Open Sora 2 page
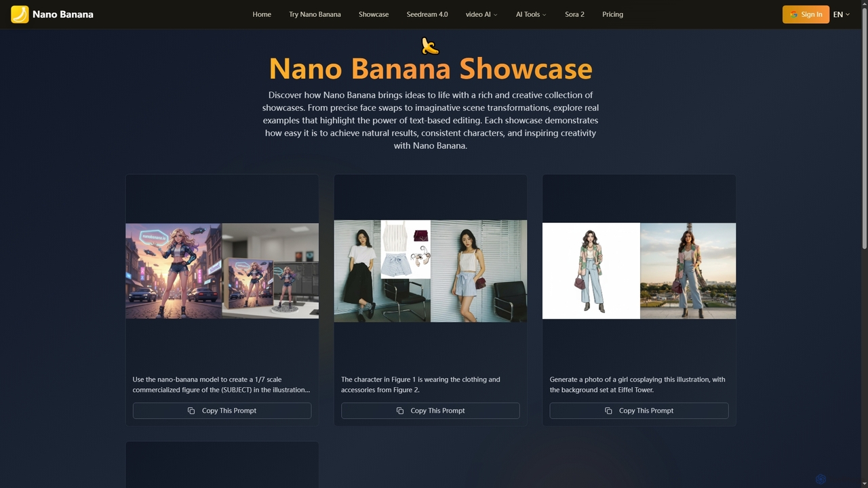This screenshot has height=488, width=868. (x=574, y=14)
